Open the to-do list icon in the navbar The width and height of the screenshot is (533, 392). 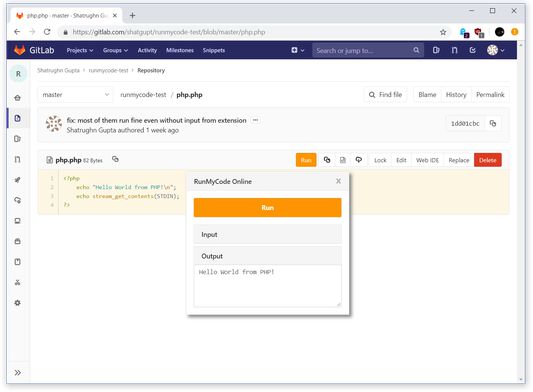[x=472, y=50]
